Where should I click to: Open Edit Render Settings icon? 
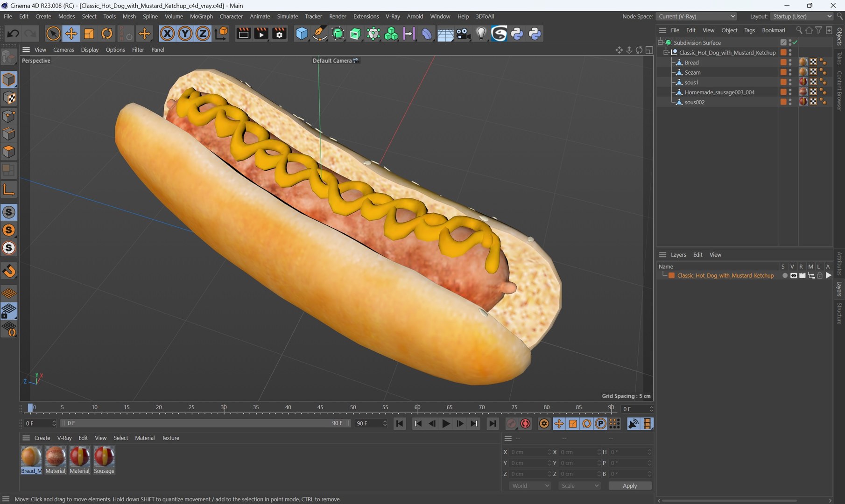point(279,34)
